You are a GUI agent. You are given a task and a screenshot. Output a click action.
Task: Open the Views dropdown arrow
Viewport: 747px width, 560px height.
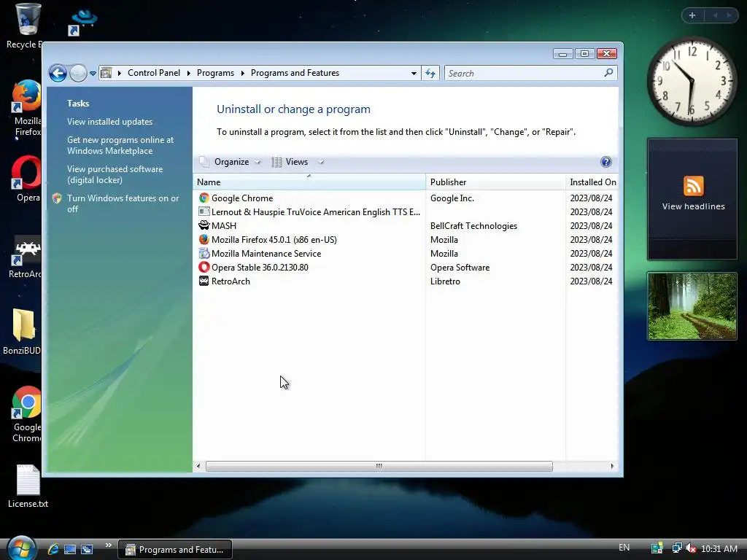[x=321, y=162]
